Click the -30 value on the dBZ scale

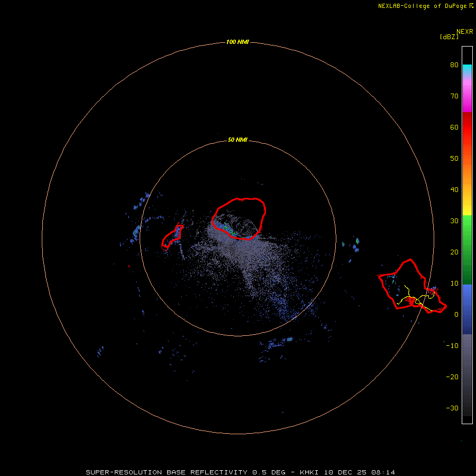[452, 408]
